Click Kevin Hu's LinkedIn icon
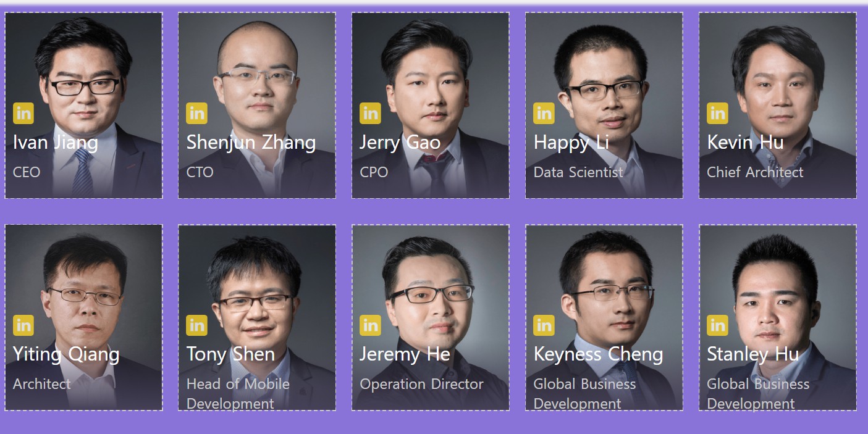Viewport: 868px width, 434px height. [718, 114]
